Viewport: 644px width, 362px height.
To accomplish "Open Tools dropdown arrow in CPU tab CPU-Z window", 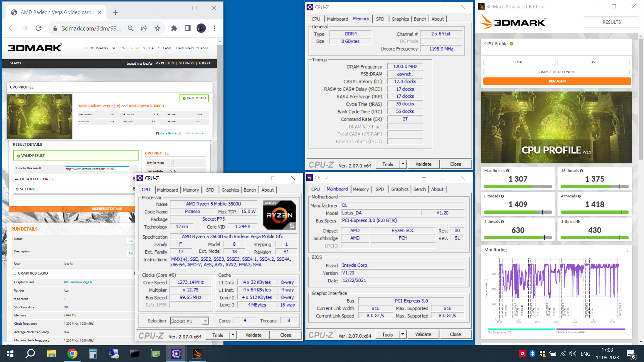I will tap(233, 335).
